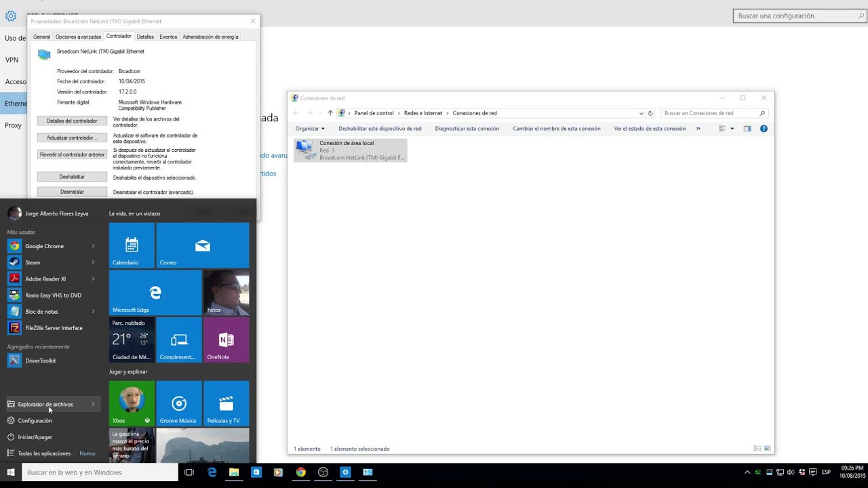Open Edge from the taskbar

click(212, 472)
